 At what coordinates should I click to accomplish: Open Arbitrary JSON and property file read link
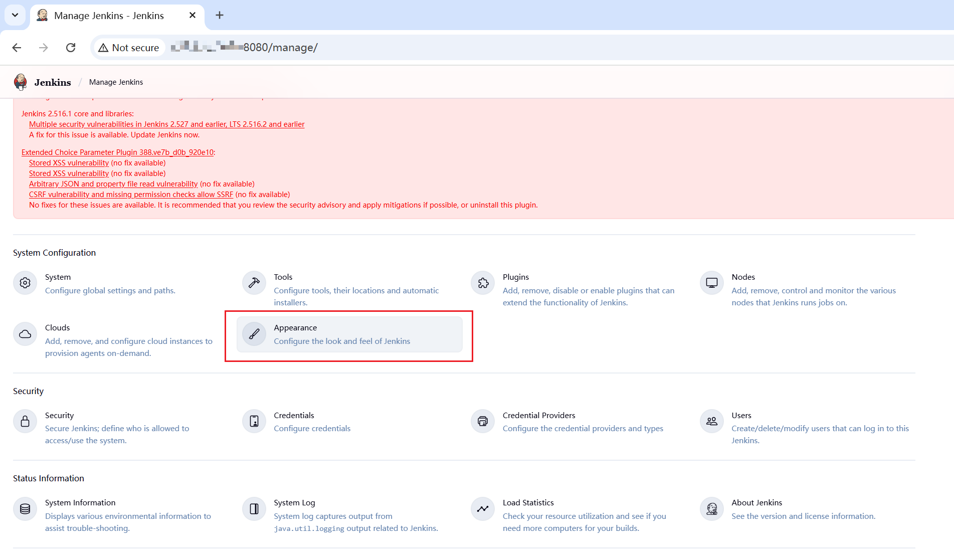[x=113, y=184]
